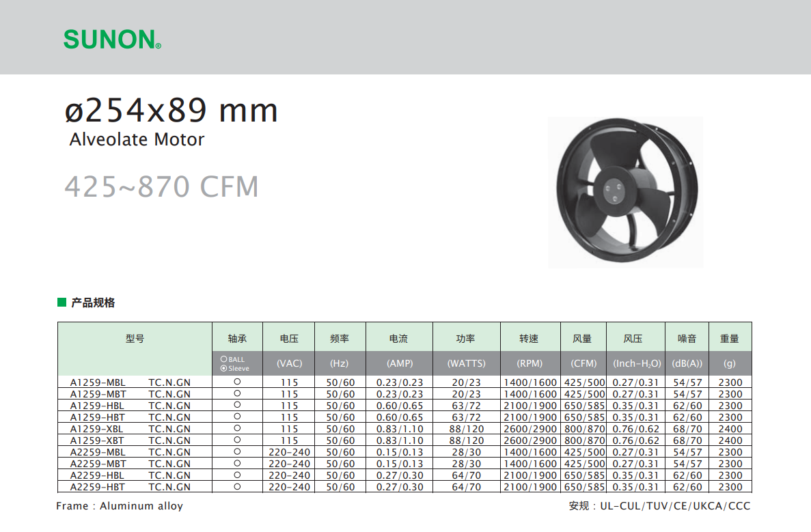Click model A2259-MBL

[x=98, y=452]
